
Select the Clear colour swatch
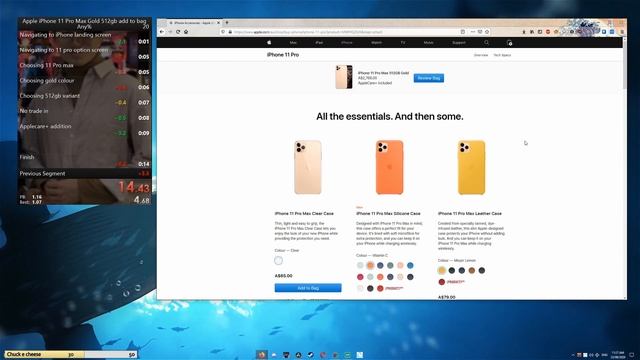[x=278, y=260]
